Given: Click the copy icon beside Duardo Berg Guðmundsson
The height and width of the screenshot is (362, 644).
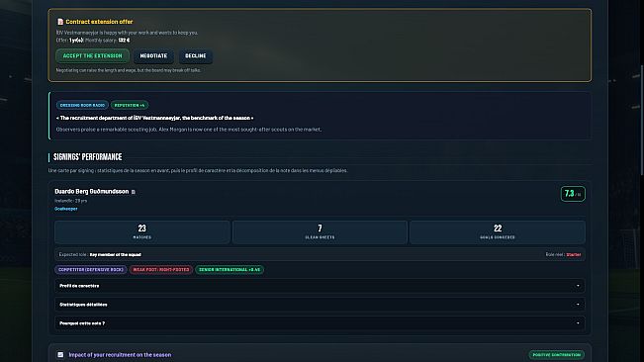Looking at the screenshot, I should click(134, 192).
